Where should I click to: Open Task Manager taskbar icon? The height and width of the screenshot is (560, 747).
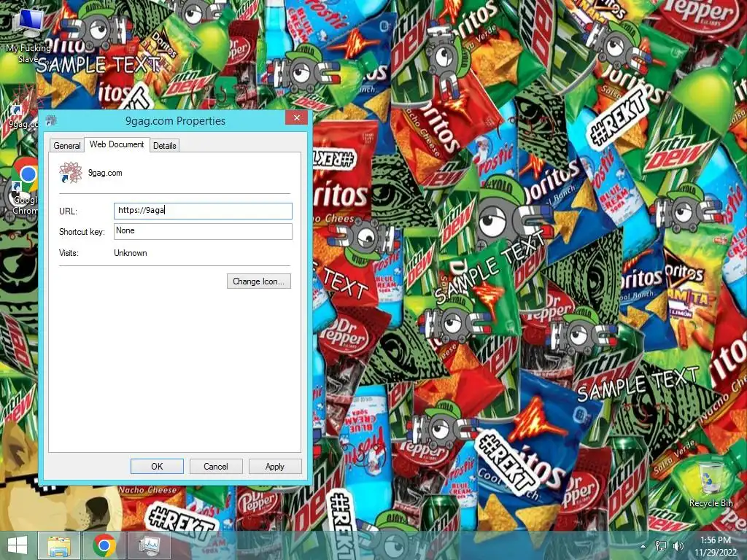coord(150,545)
